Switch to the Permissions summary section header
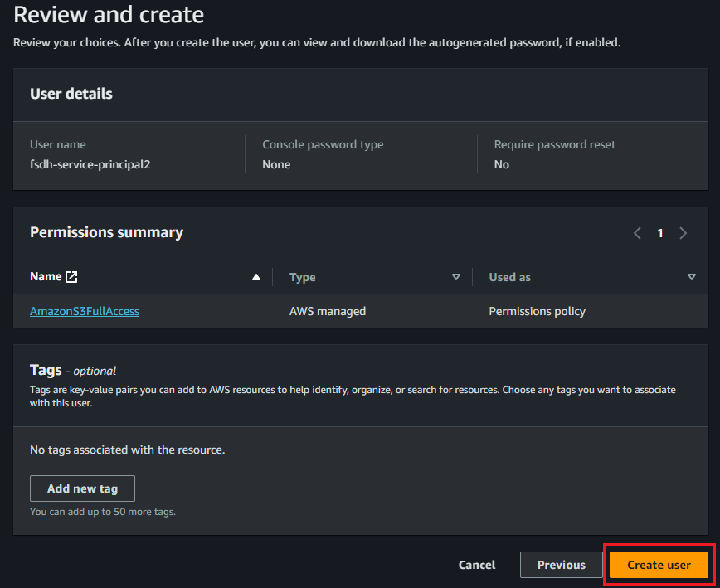The width and height of the screenshot is (720, 588). pos(106,232)
